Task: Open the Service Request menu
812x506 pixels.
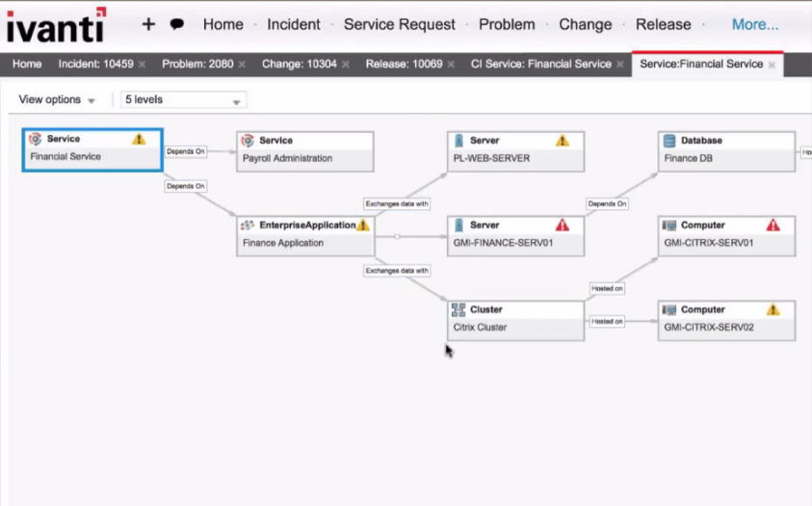Action: (x=399, y=25)
